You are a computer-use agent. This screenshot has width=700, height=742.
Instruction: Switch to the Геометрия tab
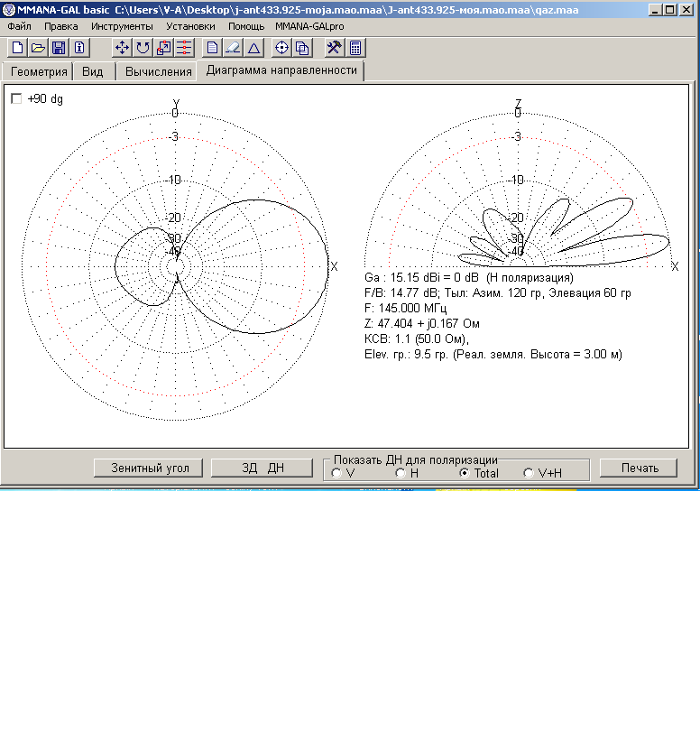pos(39,72)
